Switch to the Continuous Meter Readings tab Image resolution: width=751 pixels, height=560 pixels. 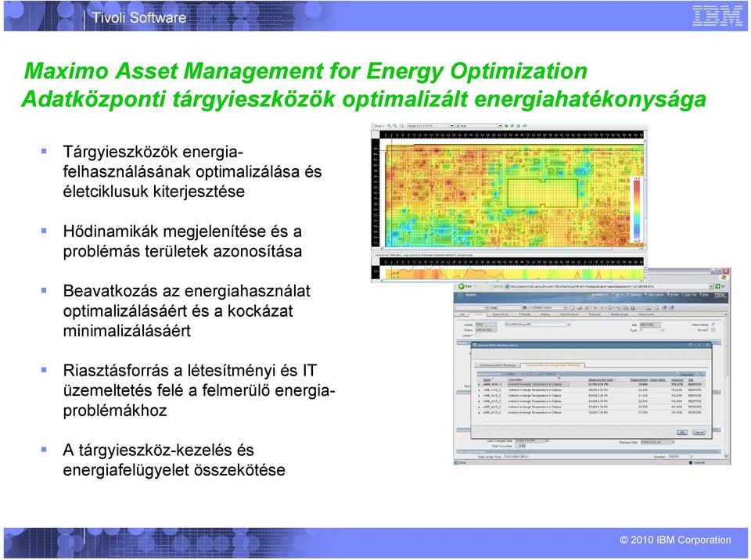pyautogui.click(x=498, y=365)
